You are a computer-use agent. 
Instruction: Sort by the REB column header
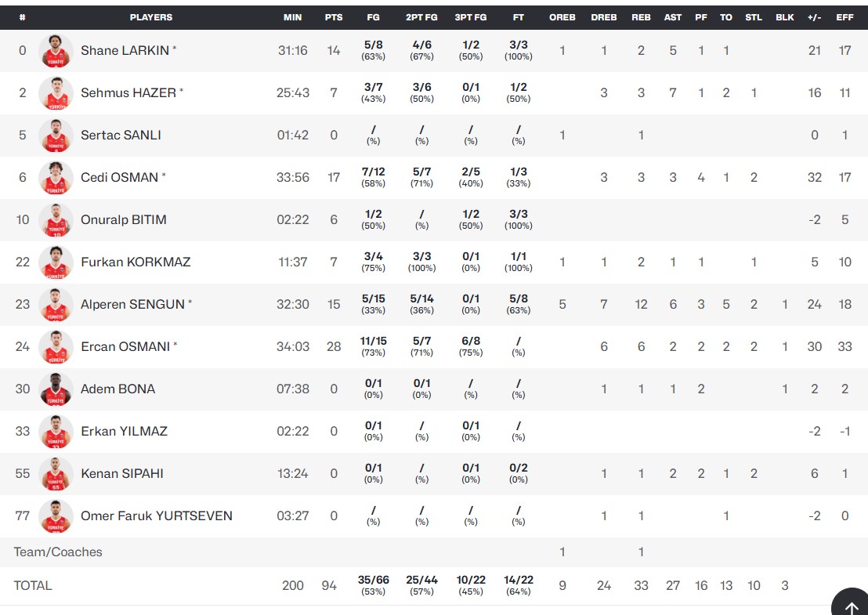(x=641, y=17)
